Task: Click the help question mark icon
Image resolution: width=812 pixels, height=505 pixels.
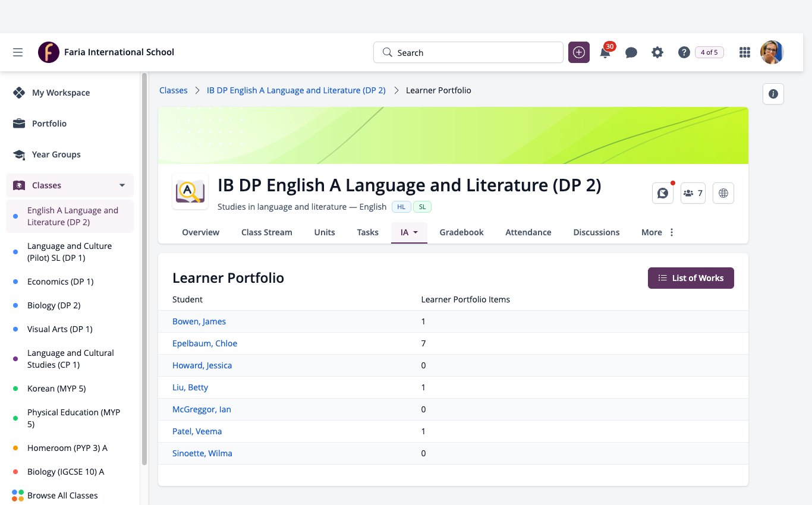Action: point(684,52)
